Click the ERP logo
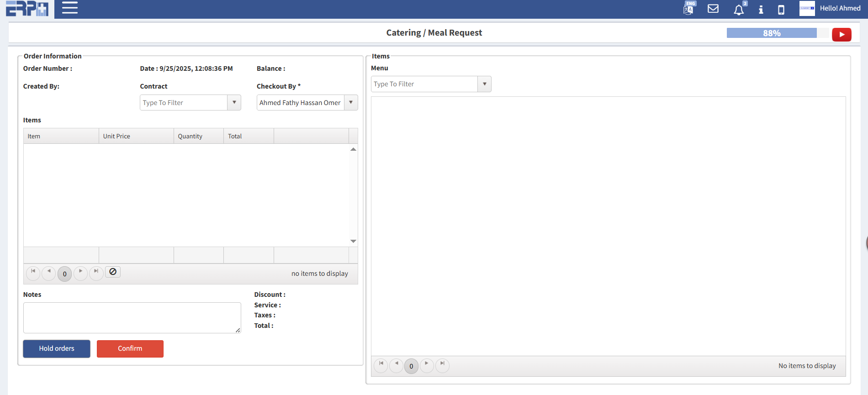The image size is (868, 395). click(27, 9)
